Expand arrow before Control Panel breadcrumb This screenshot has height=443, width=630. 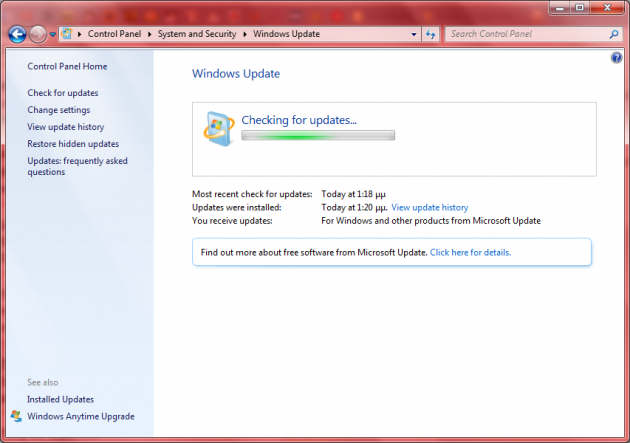[80, 34]
